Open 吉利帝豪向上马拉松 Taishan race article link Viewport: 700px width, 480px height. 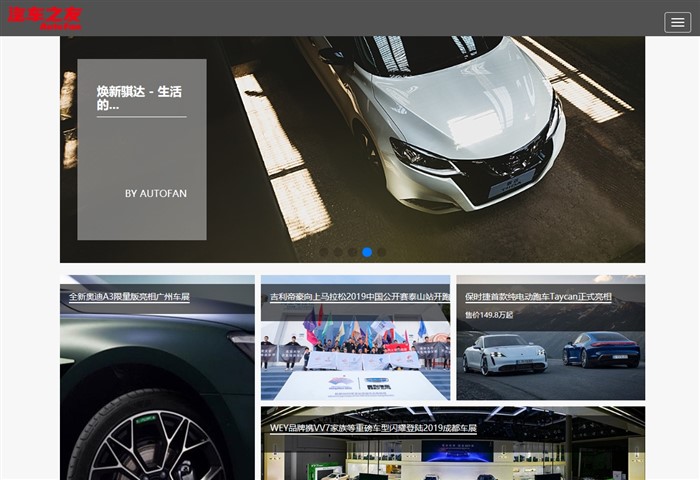click(360, 297)
